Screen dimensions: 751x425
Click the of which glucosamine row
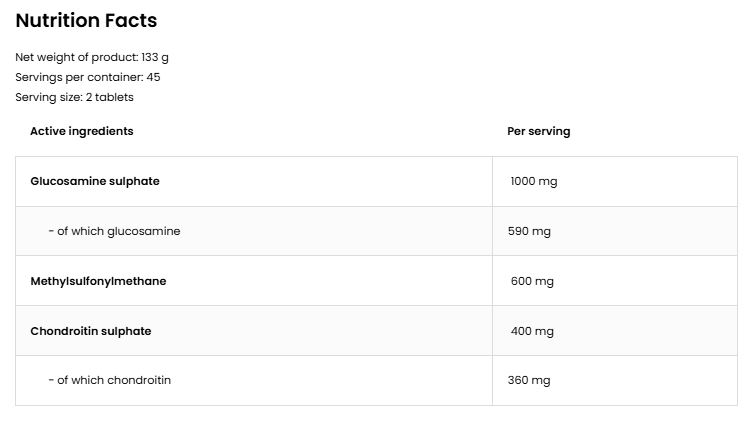[x=376, y=231]
